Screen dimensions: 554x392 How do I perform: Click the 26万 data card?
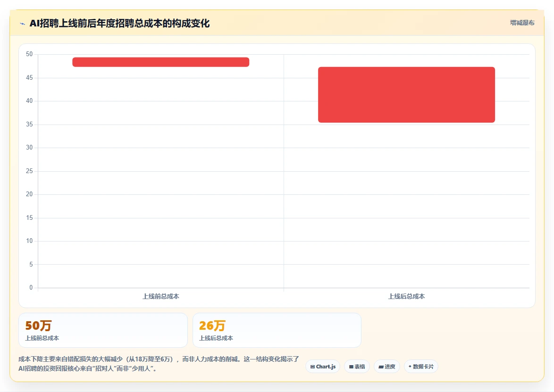point(277,330)
